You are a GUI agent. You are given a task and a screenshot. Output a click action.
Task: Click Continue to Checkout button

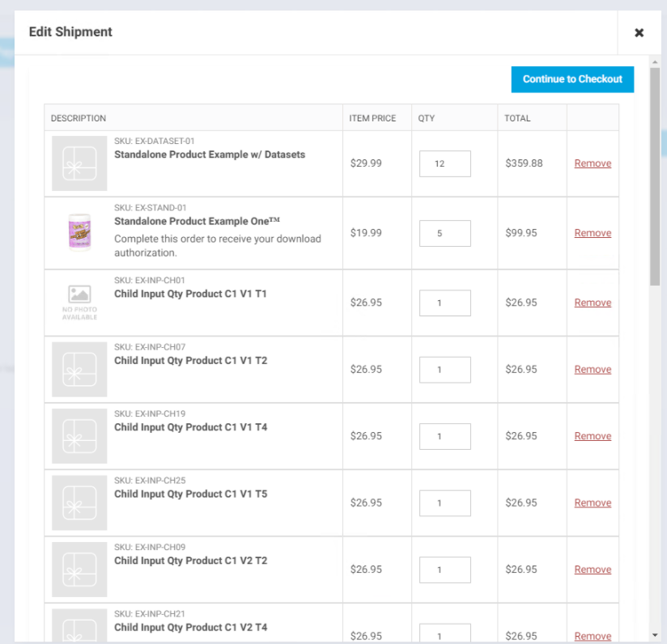coord(572,79)
